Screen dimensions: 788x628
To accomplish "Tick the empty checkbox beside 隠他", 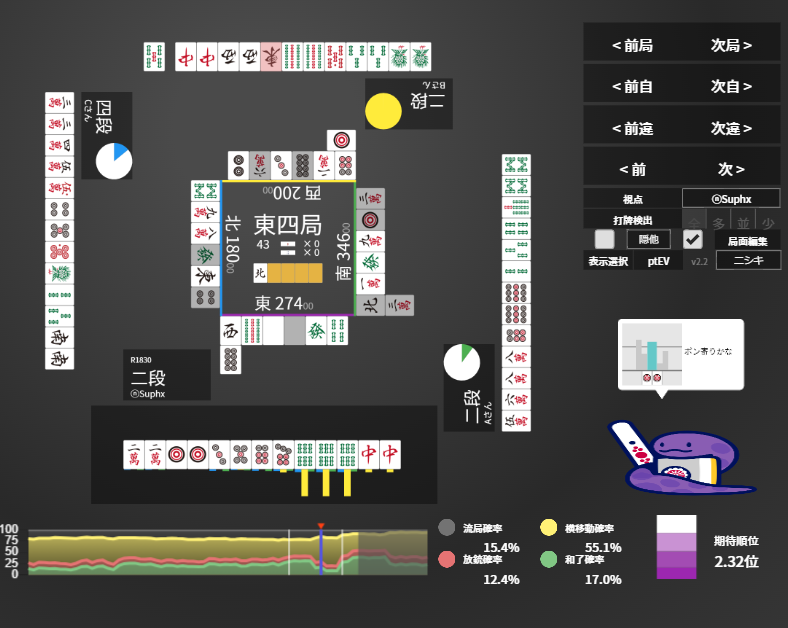I will click(x=605, y=239).
